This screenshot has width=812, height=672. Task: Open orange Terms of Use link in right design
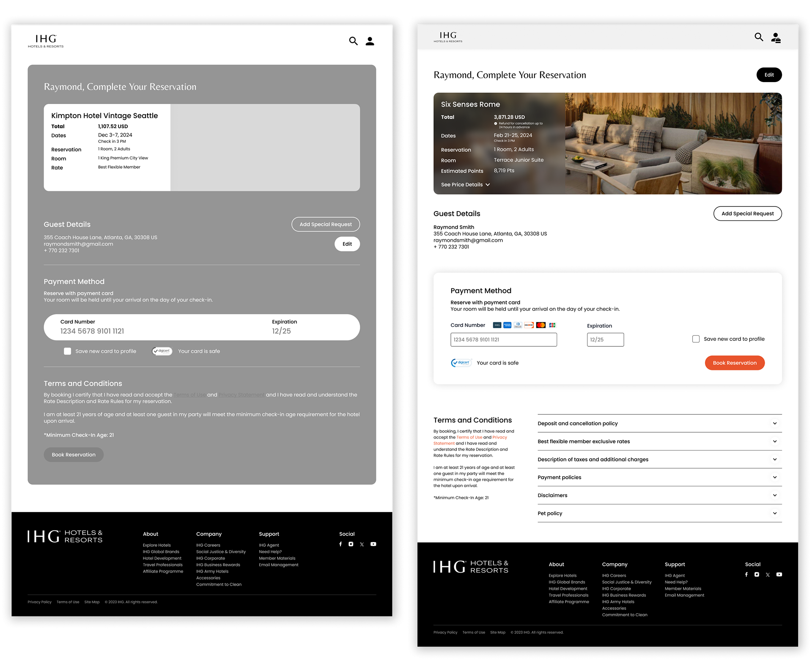pyautogui.click(x=469, y=437)
